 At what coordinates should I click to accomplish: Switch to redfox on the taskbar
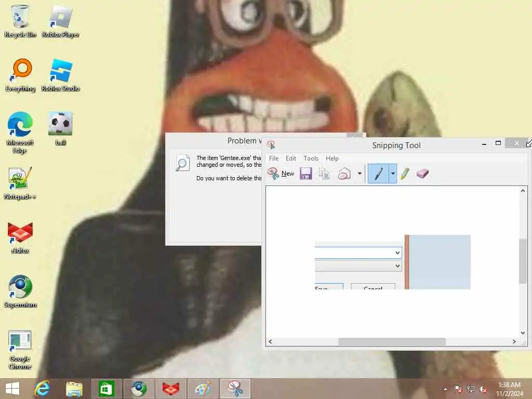tap(170, 389)
